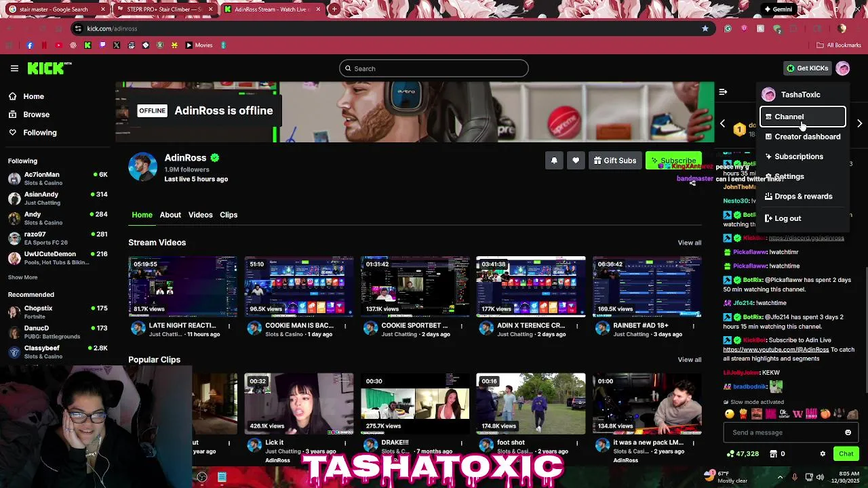Switch to the Clips tab
Image resolution: width=868 pixels, height=488 pixels.
[x=229, y=215]
